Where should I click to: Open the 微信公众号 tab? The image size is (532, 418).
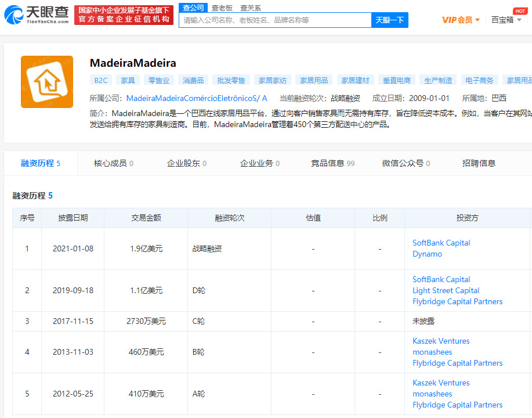point(406,163)
